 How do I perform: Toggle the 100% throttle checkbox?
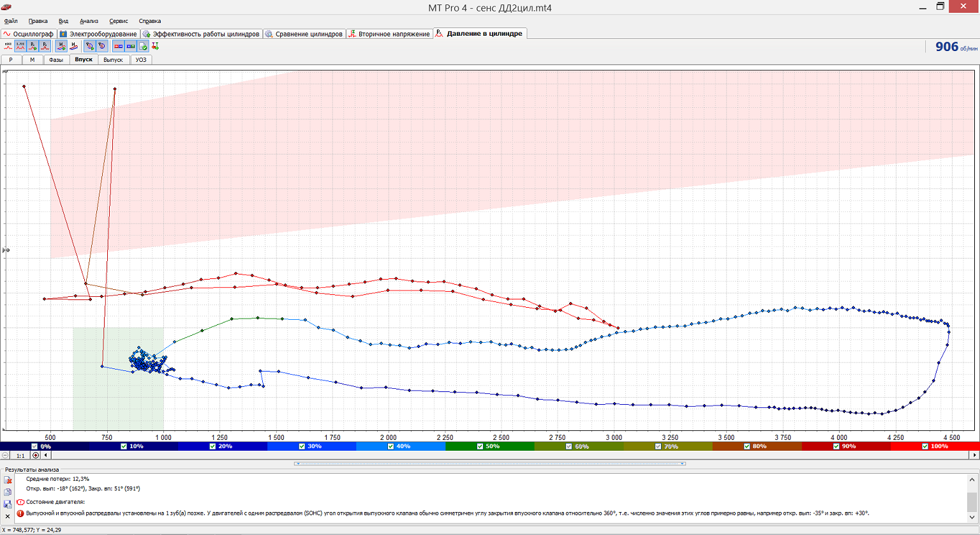[925, 446]
